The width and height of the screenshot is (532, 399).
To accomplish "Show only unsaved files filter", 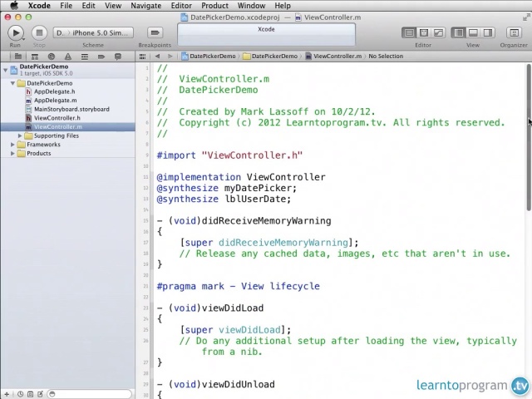I will [x=40, y=394].
